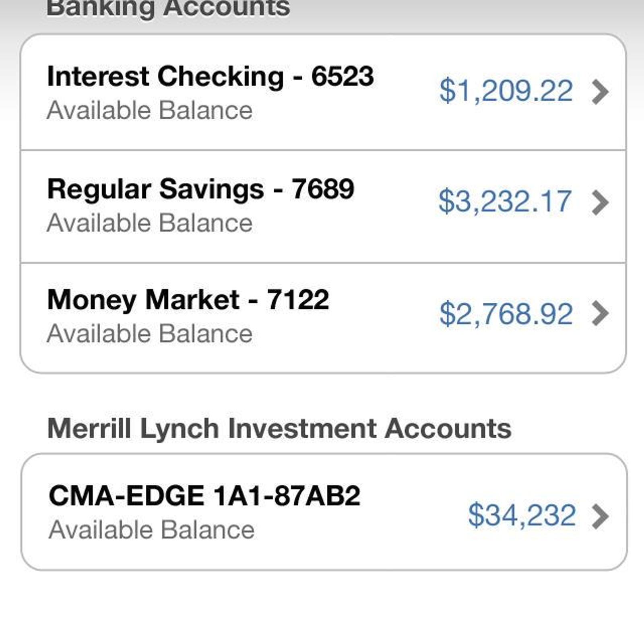Click the blank area below CMA-EDGE card
Viewport: 644px width, 644px height.
(322, 608)
